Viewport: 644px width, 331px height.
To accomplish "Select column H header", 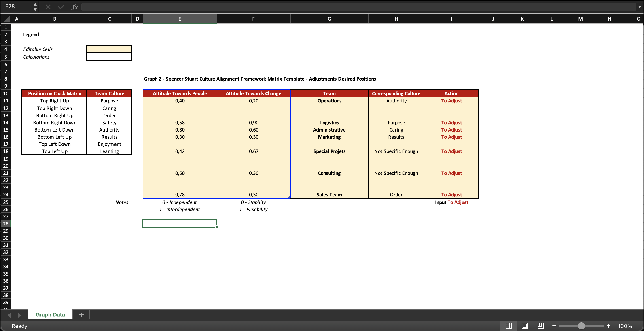I will coord(396,19).
